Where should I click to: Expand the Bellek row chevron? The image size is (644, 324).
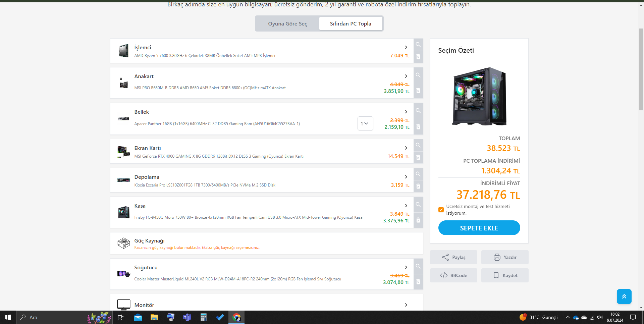click(406, 112)
